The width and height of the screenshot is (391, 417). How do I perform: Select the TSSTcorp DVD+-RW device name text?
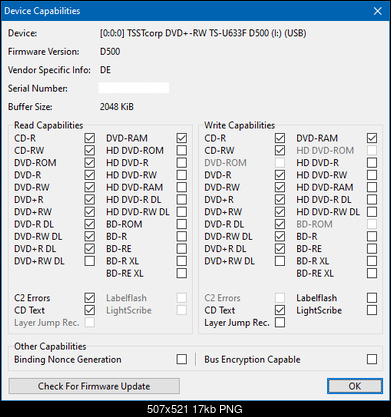203,33
